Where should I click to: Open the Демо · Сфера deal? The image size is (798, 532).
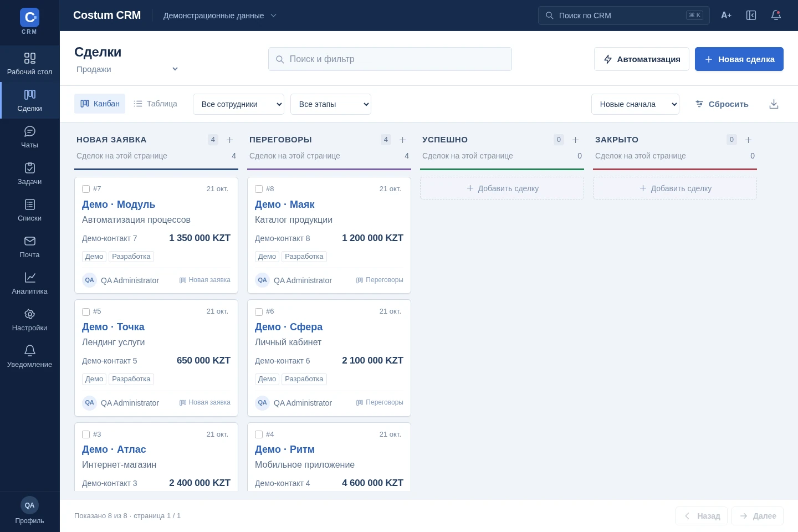(x=289, y=327)
